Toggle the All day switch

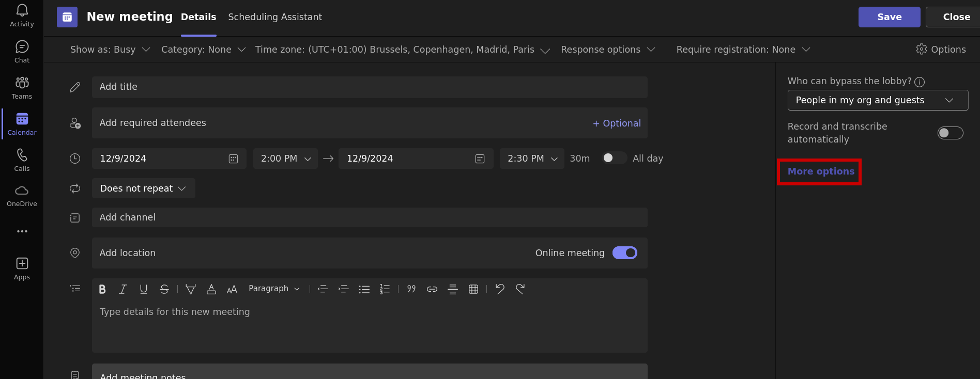(614, 158)
